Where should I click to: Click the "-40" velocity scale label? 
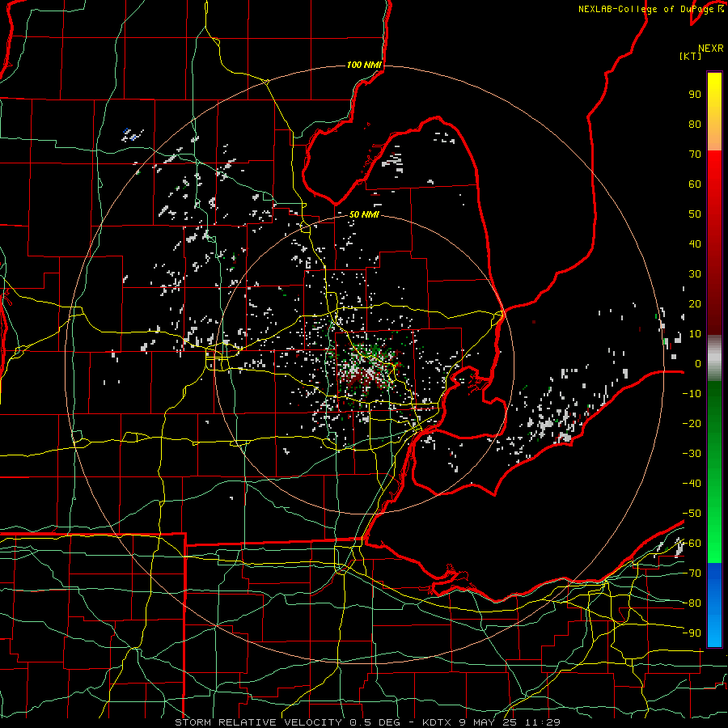click(692, 484)
